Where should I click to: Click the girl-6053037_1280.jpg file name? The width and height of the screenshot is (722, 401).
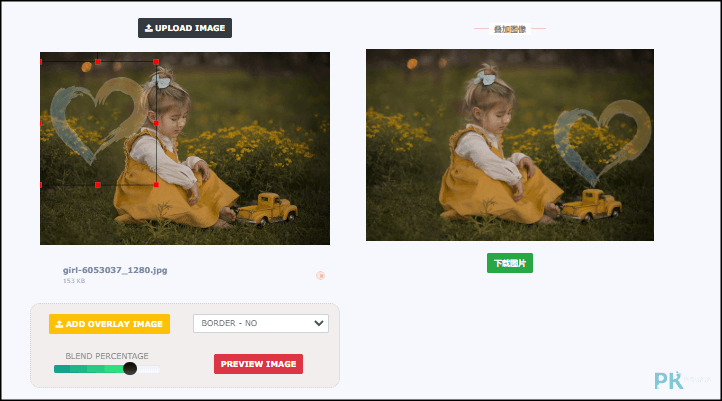click(x=115, y=270)
